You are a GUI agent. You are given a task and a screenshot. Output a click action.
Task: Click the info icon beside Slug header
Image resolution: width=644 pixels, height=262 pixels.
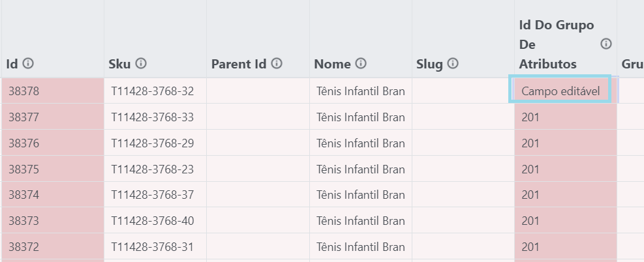click(453, 63)
